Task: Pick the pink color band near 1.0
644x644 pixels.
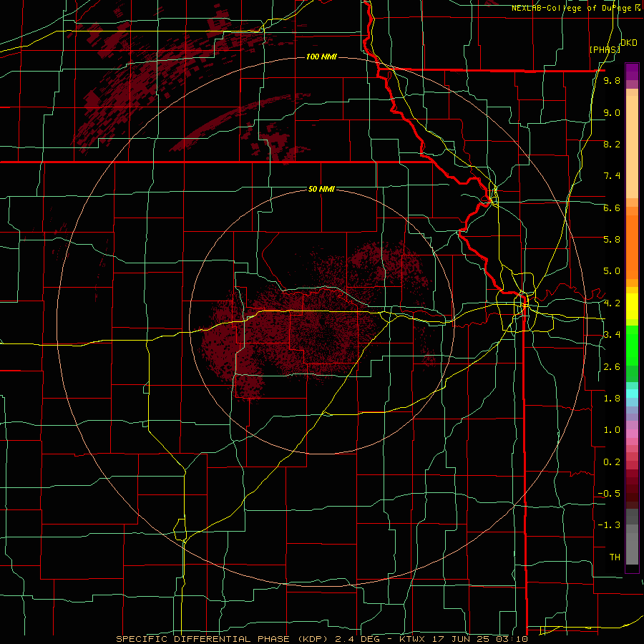Action: (632, 434)
